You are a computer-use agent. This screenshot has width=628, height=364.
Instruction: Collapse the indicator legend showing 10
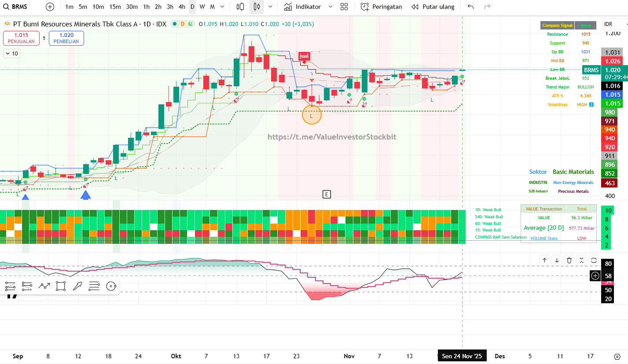pos(11,54)
